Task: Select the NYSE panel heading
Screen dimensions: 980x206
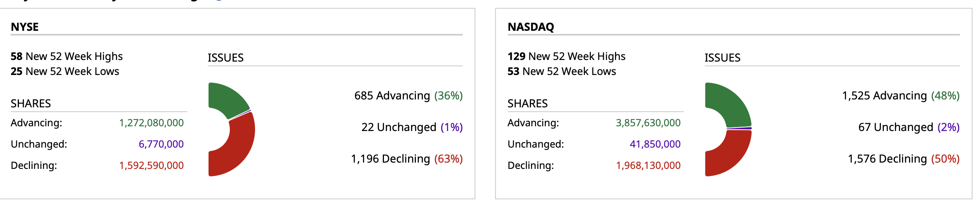Action: 25,27
